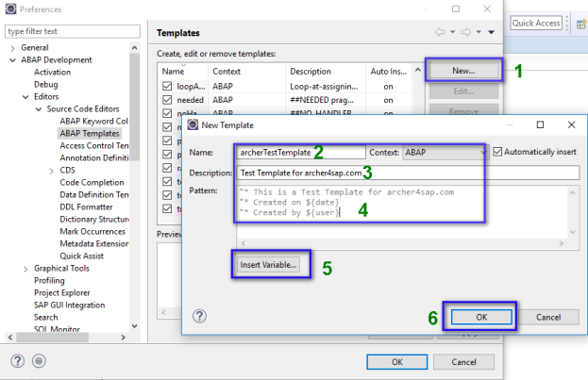Open help icon in Preferences window
The height and width of the screenshot is (380, 588).
point(17,361)
